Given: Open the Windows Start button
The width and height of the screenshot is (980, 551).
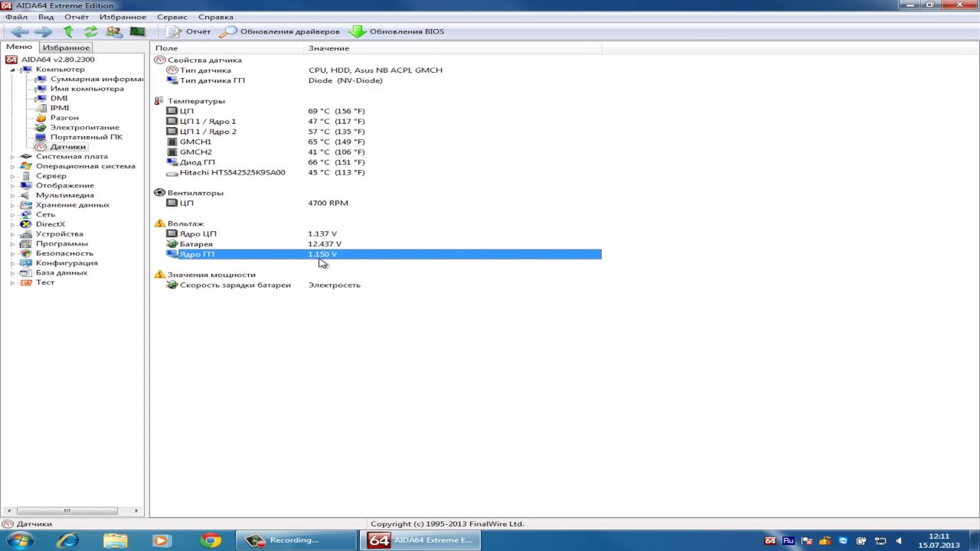Looking at the screenshot, I should (19, 540).
